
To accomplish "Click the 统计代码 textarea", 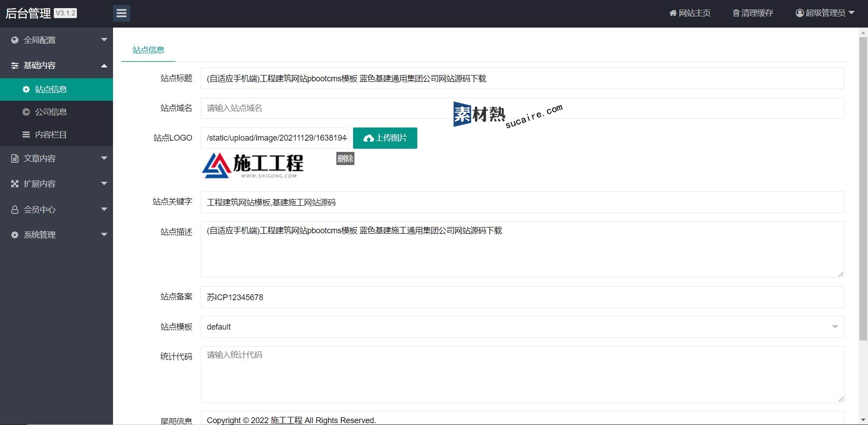I will 522,374.
